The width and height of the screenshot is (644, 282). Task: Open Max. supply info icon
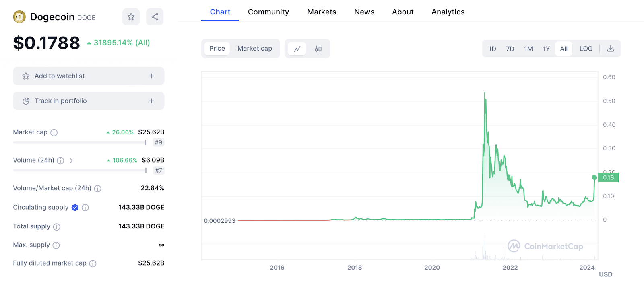click(x=56, y=245)
